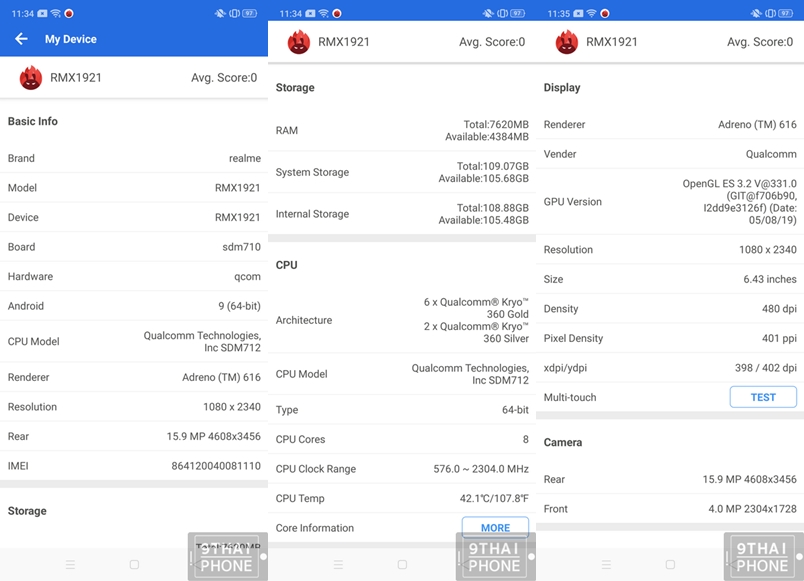804x581 pixels.
Task: Select the Density value 480 dpi
Action: (779, 309)
